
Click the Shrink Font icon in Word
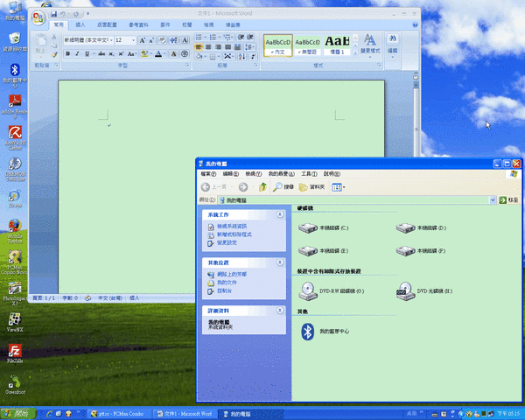coord(151,40)
